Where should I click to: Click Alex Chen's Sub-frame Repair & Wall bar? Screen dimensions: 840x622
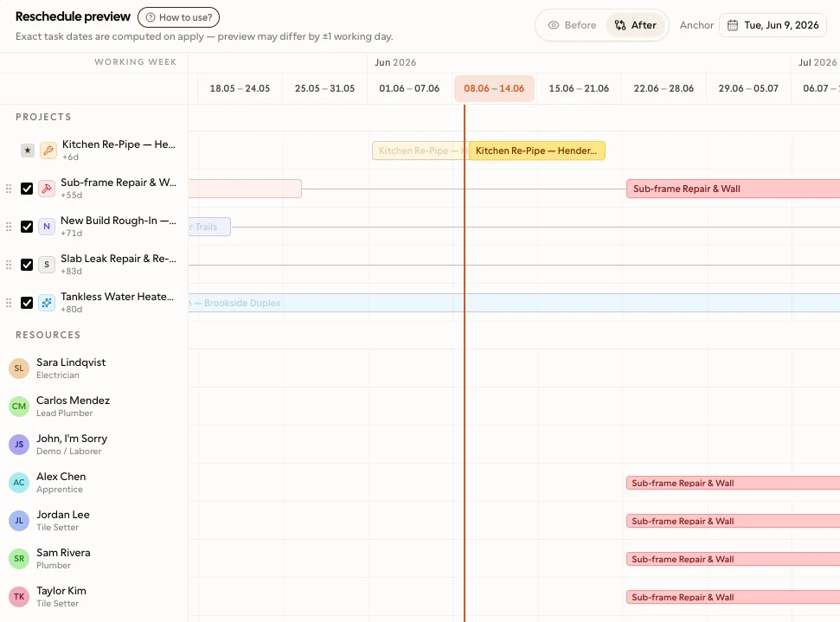[733, 483]
